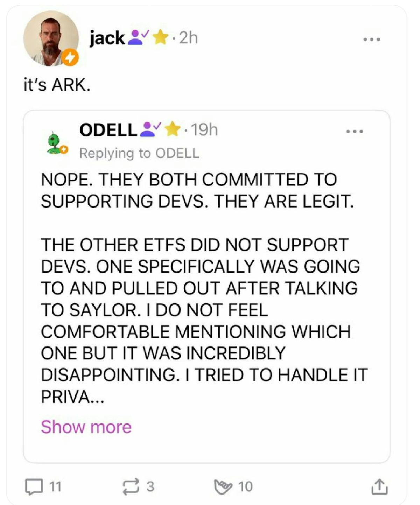The height and width of the screenshot is (505, 420).
Task: Expand quoted note with Show more
Action: 86,427
